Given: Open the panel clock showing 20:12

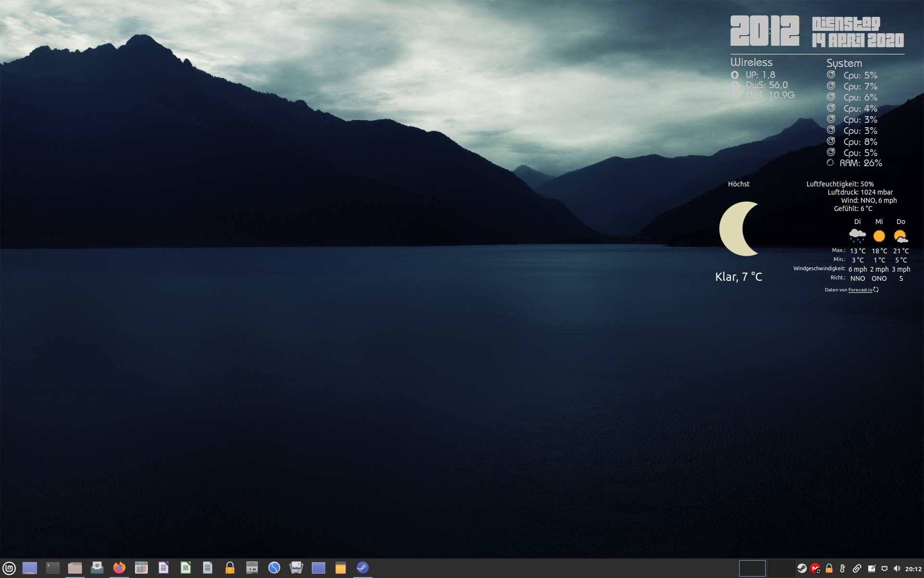Looking at the screenshot, I should [x=913, y=569].
